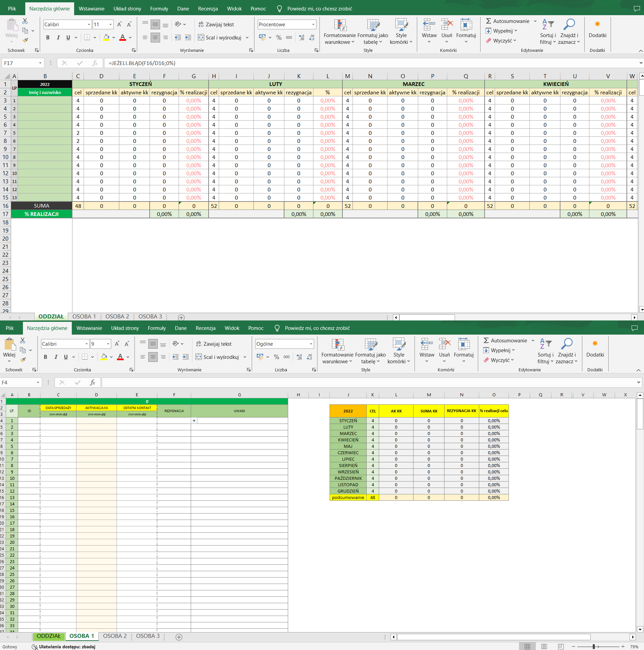Open Name Box dropdown beside F17
This screenshot has width=644, height=650.
click(40, 63)
